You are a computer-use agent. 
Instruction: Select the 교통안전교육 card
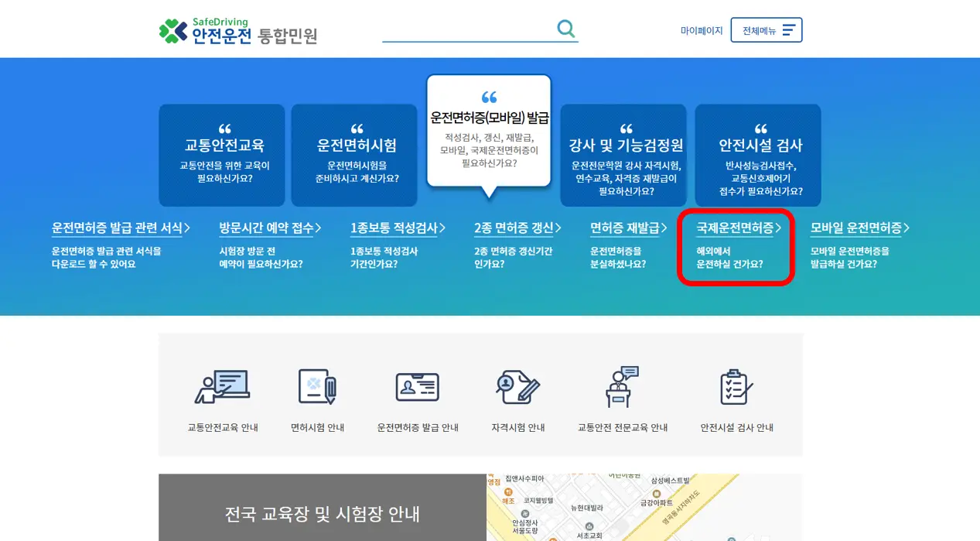(222, 155)
